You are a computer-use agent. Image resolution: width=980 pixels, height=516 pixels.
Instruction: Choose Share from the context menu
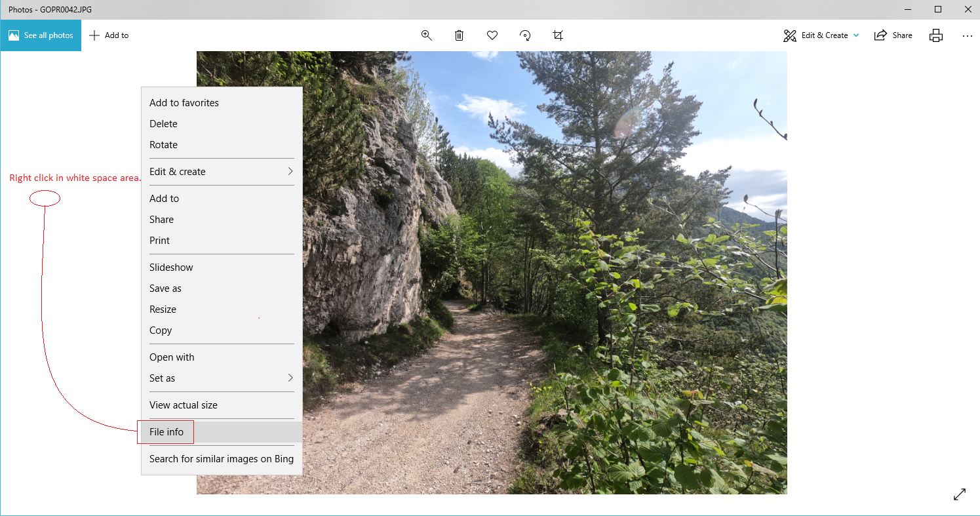222,220
